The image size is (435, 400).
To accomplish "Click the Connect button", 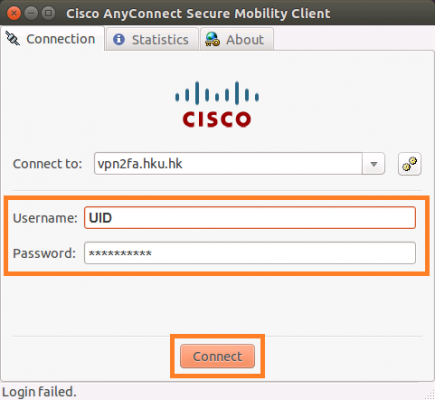I will [217, 356].
